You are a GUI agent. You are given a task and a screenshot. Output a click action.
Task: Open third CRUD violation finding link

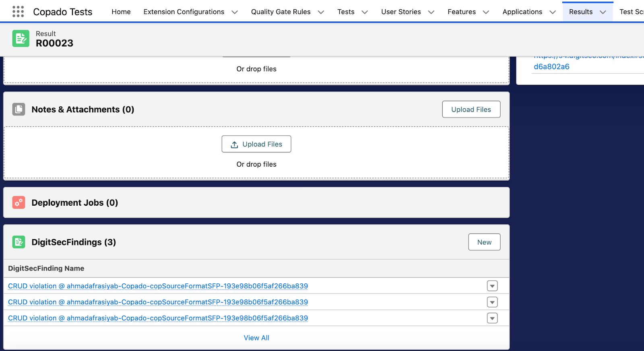tap(158, 318)
